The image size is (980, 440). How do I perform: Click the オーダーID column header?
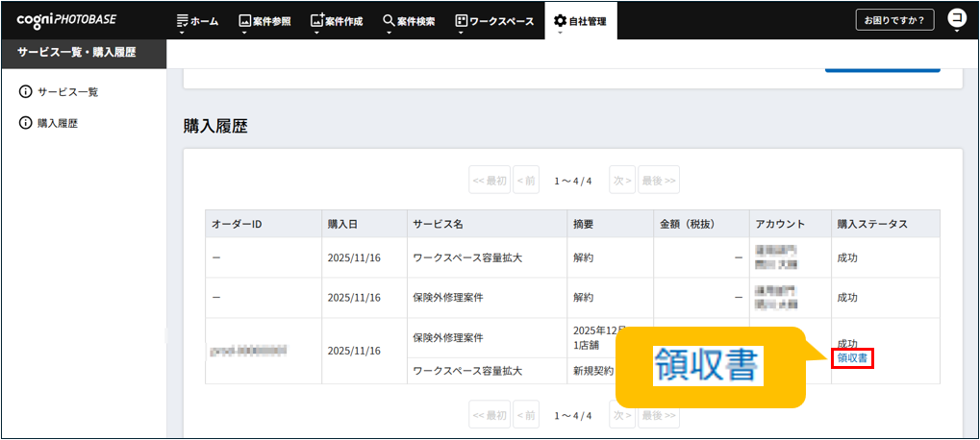pyautogui.click(x=238, y=224)
